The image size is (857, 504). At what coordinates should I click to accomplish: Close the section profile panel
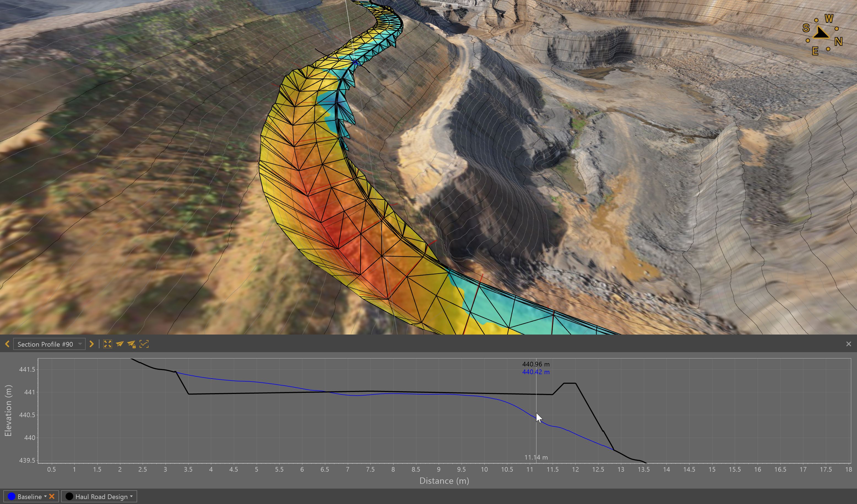(x=848, y=344)
